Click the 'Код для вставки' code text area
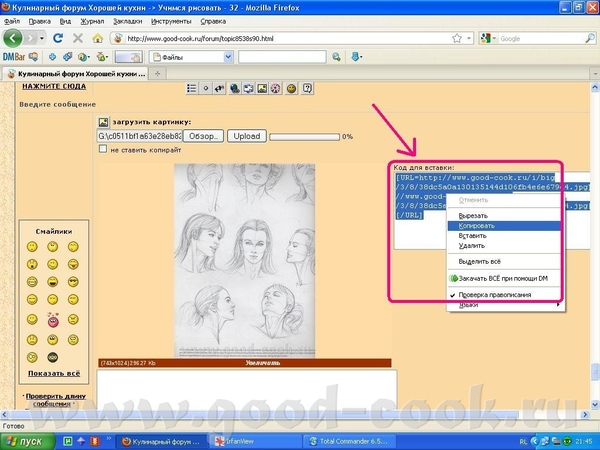 tap(494, 210)
